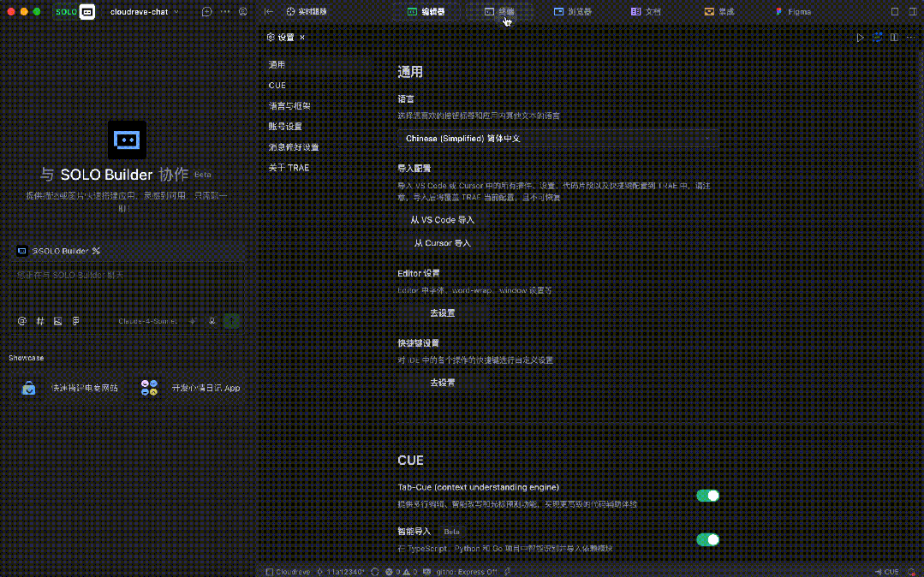The image size is (924, 577).
Task: Click the shopping bag showcase icon
Action: (28, 388)
